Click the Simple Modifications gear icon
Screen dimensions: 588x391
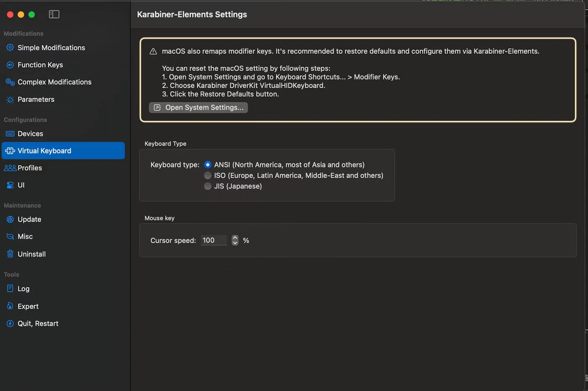coord(10,48)
